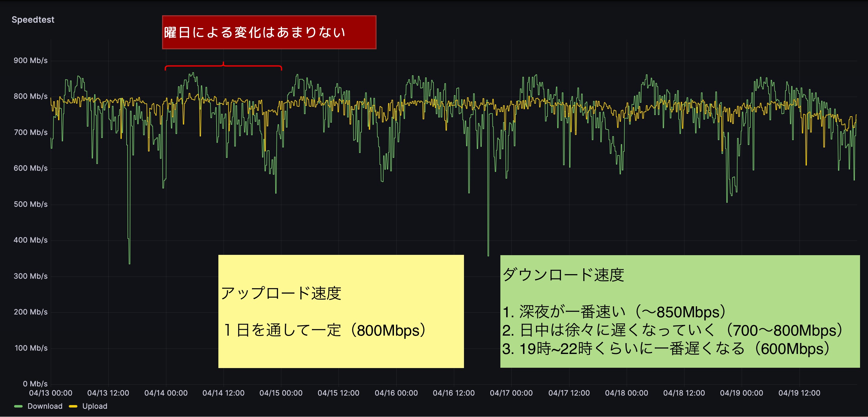The height and width of the screenshot is (417, 868).
Task: Click the 04/19 00:00 time label
Action: [x=742, y=393]
